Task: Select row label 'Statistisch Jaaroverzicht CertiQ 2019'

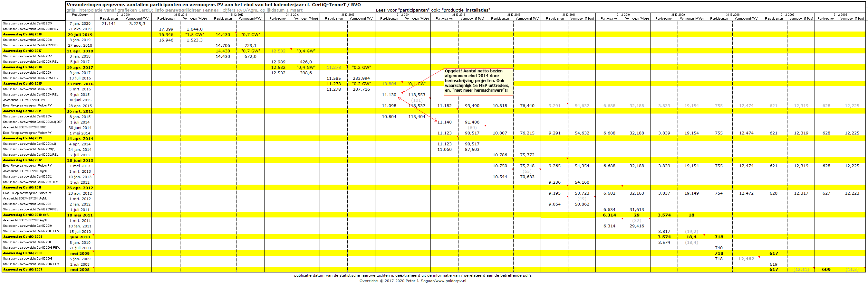Action: click(27, 23)
